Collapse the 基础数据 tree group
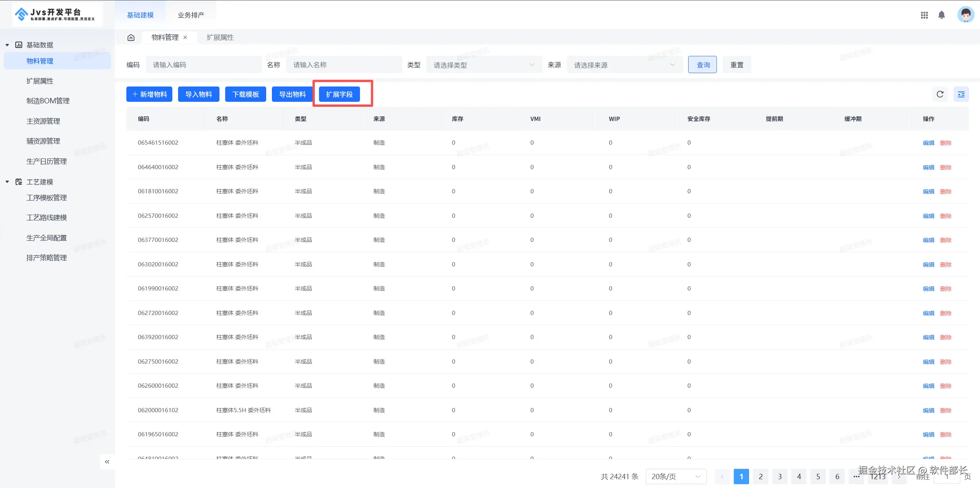Viewport: 980px width, 488px height. 7,45
